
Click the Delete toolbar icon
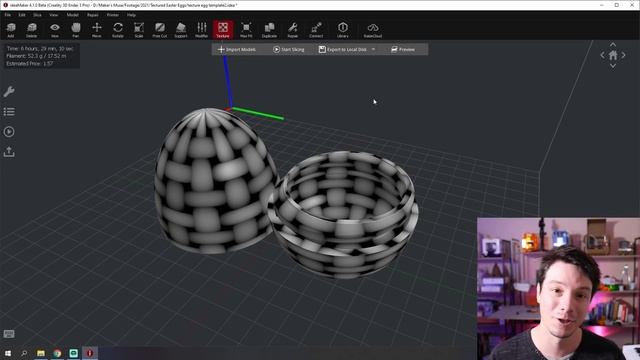click(x=32, y=30)
